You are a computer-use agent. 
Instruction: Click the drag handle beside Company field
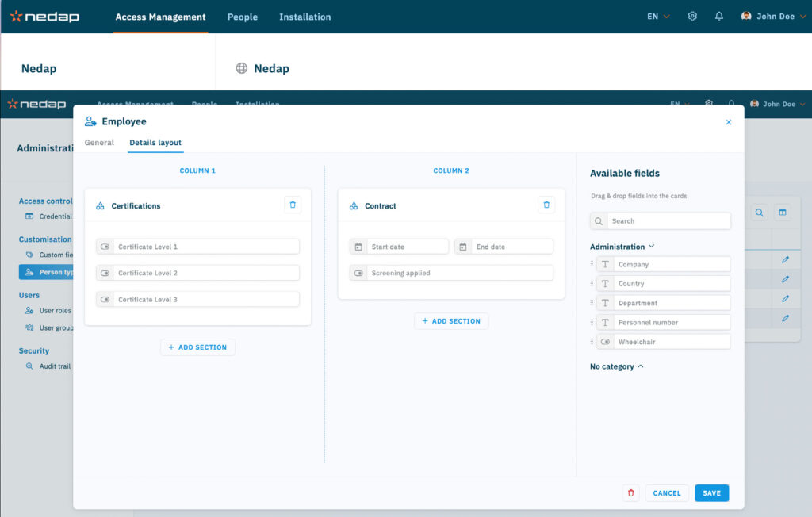click(592, 264)
